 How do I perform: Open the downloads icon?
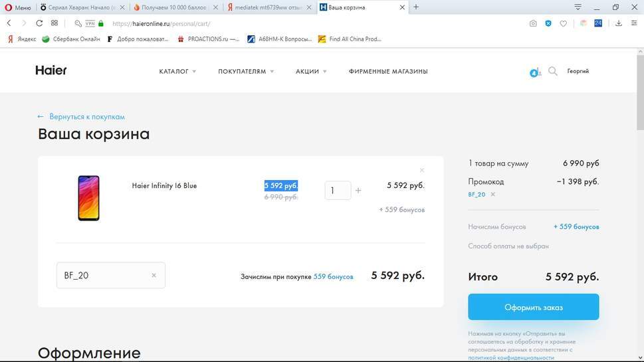point(619,23)
